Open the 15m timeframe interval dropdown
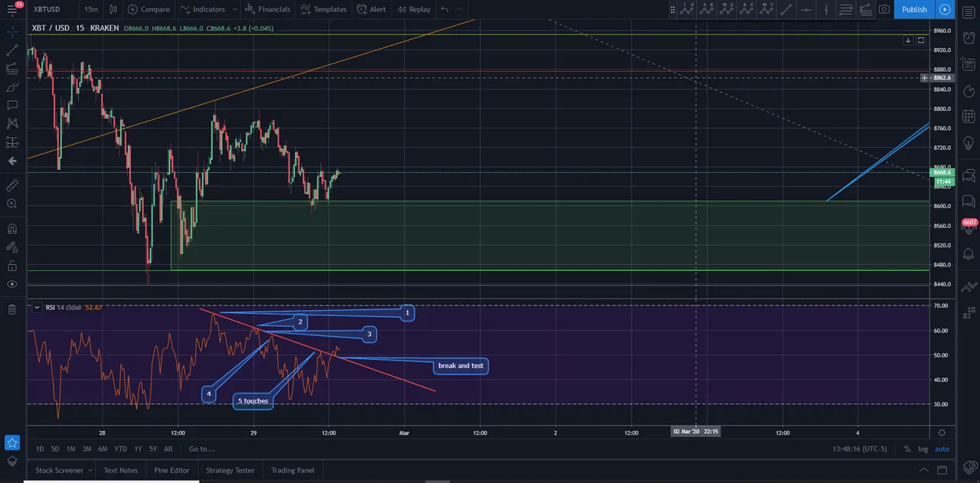 click(91, 9)
